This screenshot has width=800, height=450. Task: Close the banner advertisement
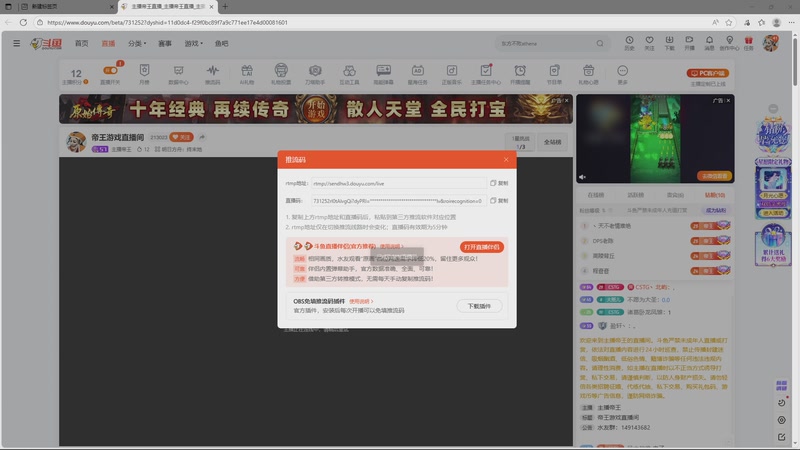tap(566, 101)
